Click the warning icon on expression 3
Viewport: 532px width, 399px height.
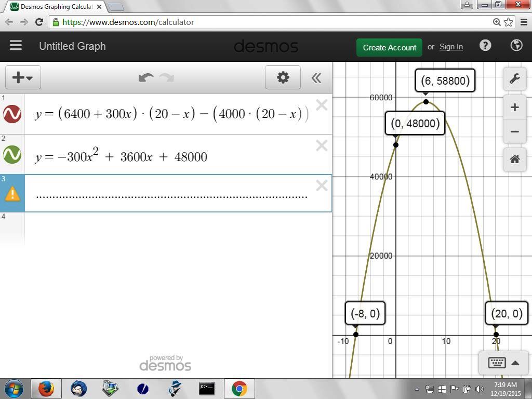[12, 194]
